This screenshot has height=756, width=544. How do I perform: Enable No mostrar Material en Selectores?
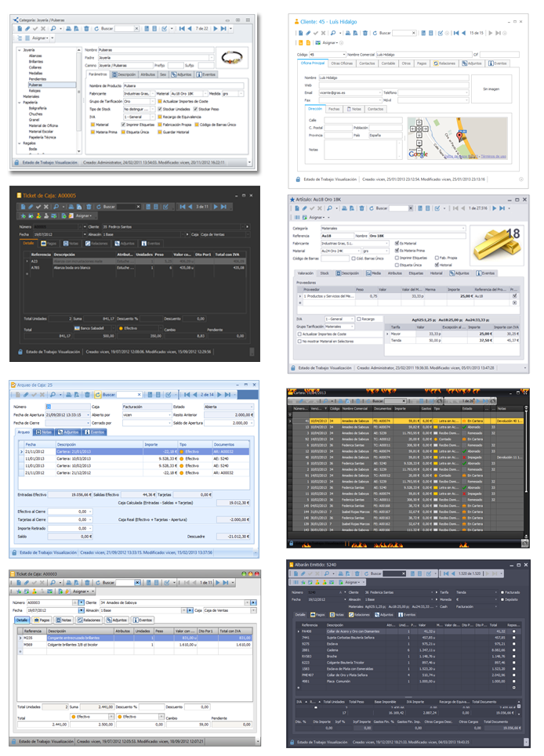[299, 342]
